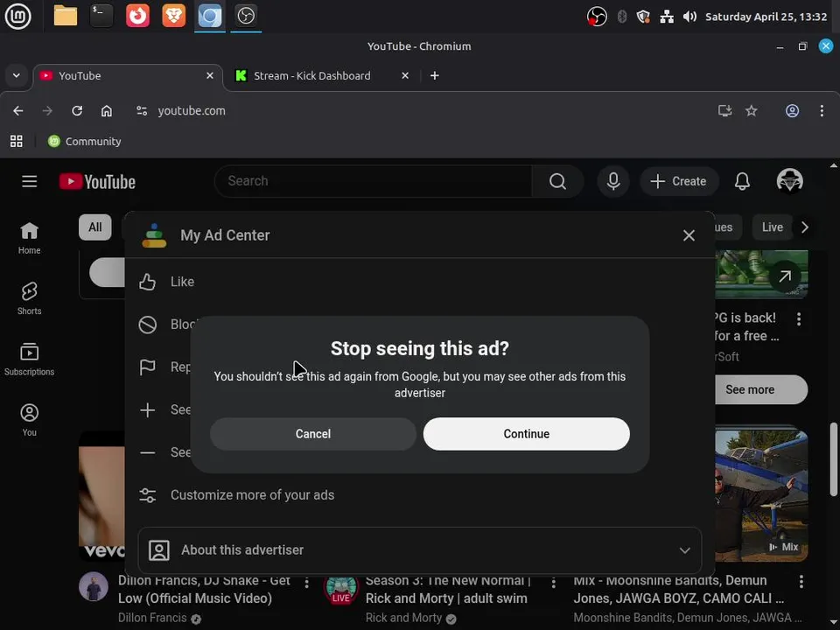Open options for Rick and Morty video
The width and height of the screenshot is (840, 630).
(553, 582)
